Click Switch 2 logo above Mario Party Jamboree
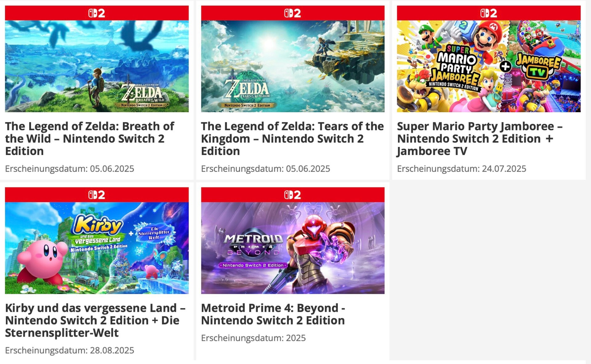This screenshot has width=591, height=364. pos(488,13)
